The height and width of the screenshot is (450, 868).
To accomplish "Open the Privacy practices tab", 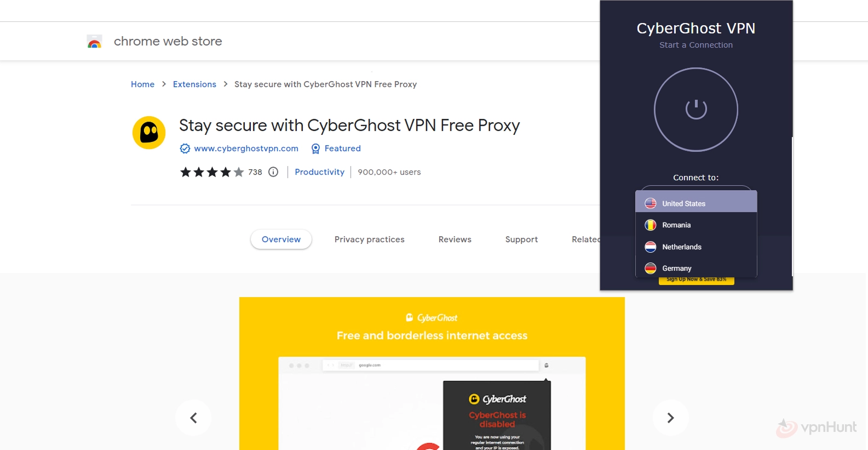I will pyautogui.click(x=370, y=240).
